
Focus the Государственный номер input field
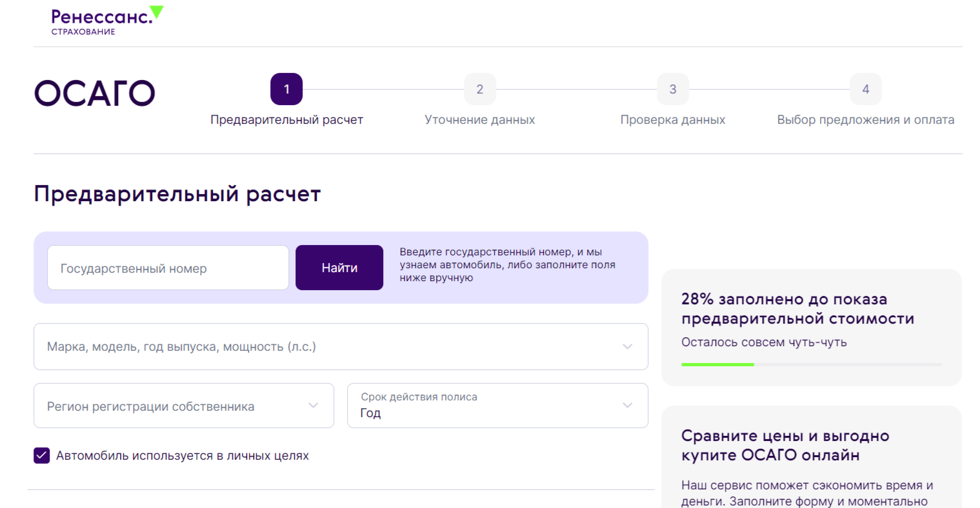[168, 268]
